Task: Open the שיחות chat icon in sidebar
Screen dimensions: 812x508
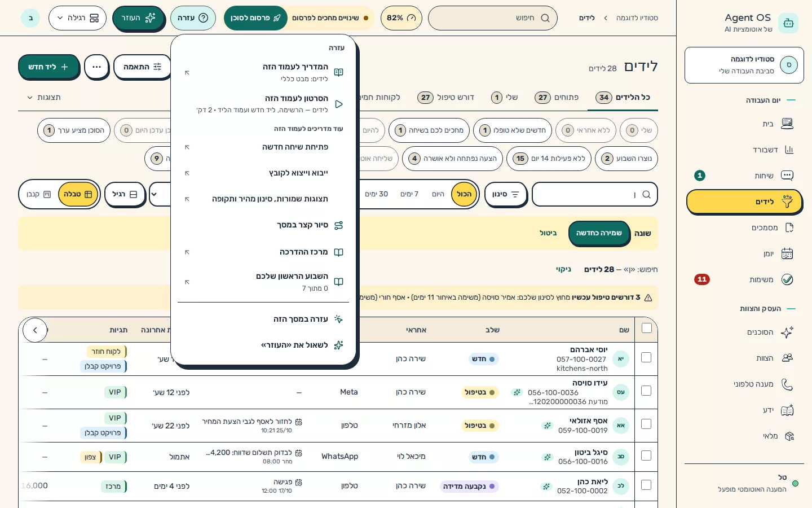Action: (787, 176)
